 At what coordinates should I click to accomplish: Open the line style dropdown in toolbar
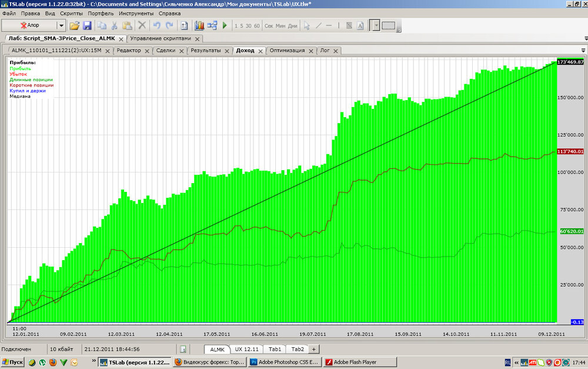coord(375,26)
